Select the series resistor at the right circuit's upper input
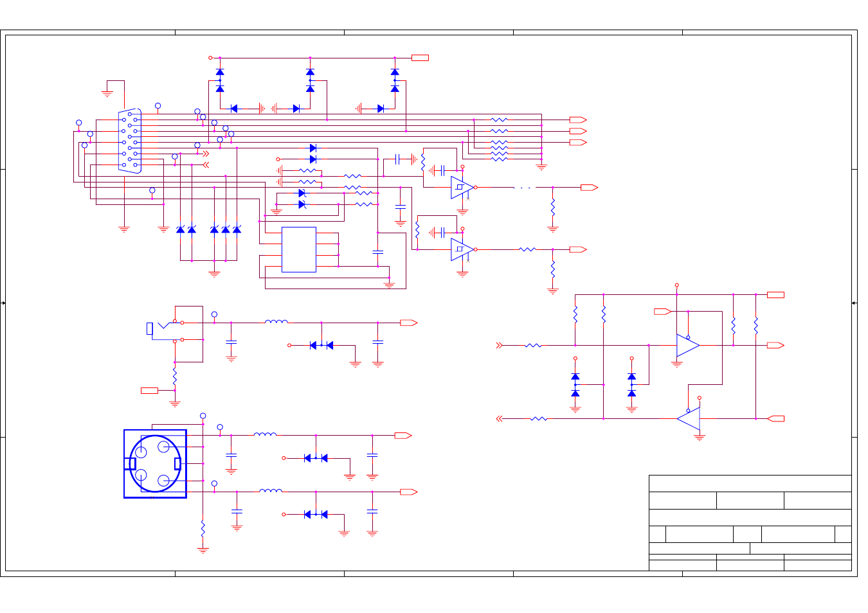 point(533,346)
